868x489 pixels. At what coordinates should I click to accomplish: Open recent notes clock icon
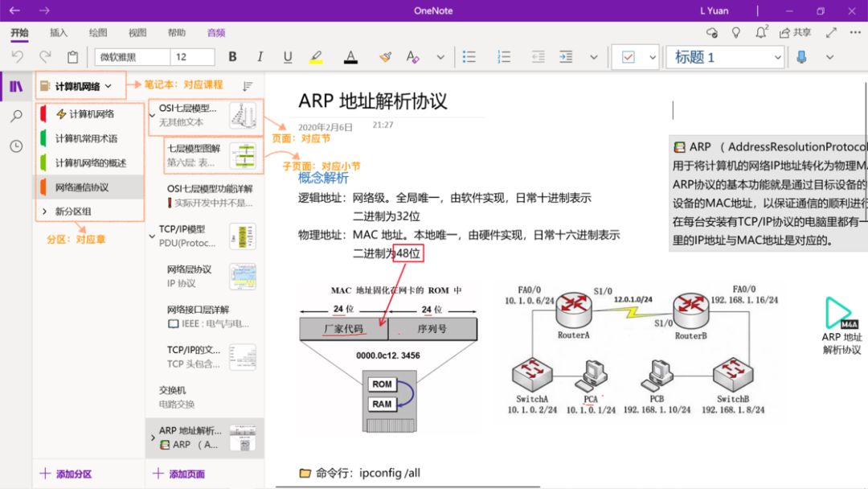pos(16,146)
